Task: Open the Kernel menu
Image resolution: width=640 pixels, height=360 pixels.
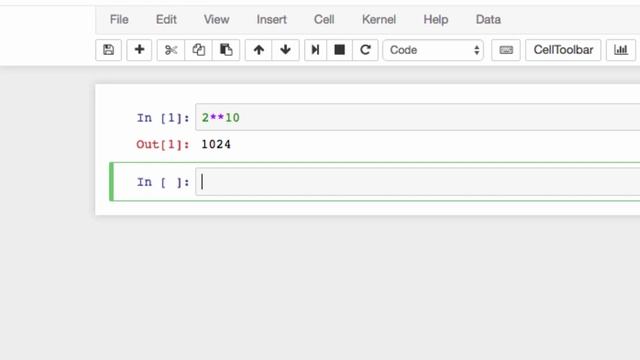Action: pyautogui.click(x=379, y=19)
